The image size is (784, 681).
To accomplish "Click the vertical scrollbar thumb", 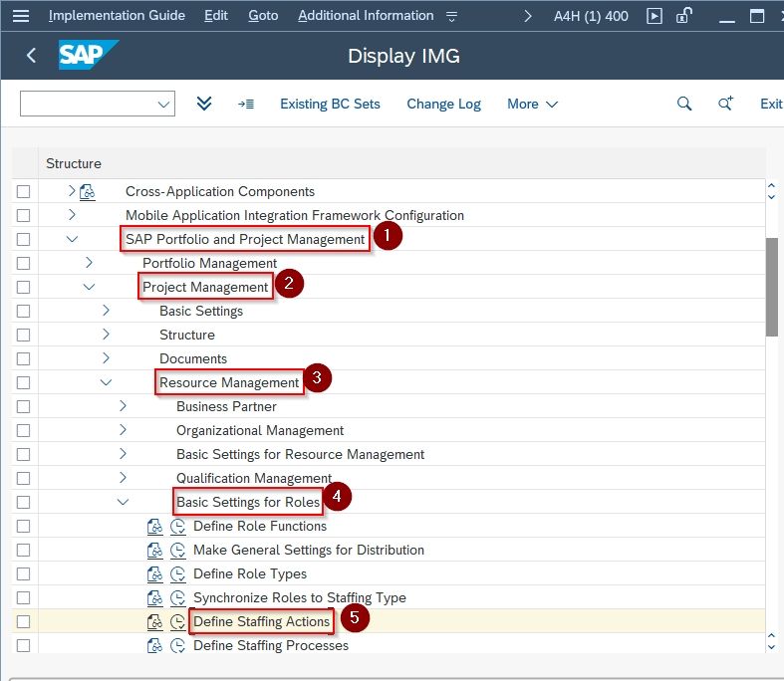I will [x=771, y=288].
